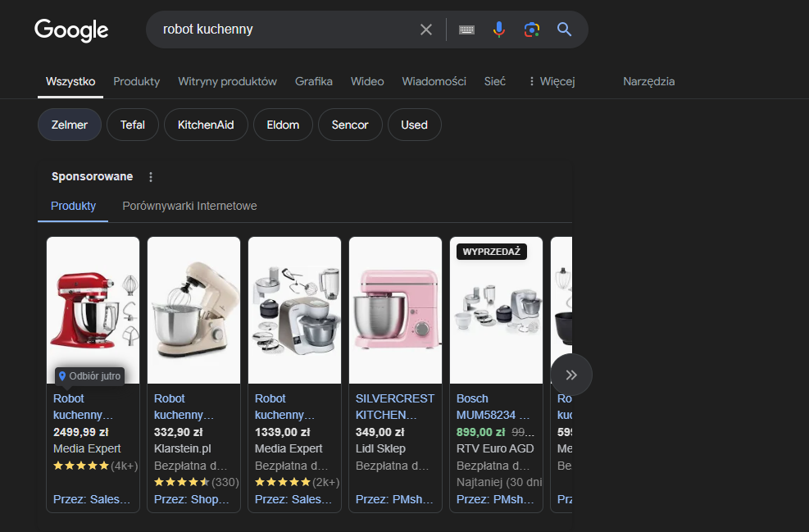Viewport: 809px width, 532px height.
Task: Click the star rating with (2k+) reviews
Action: click(298, 483)
